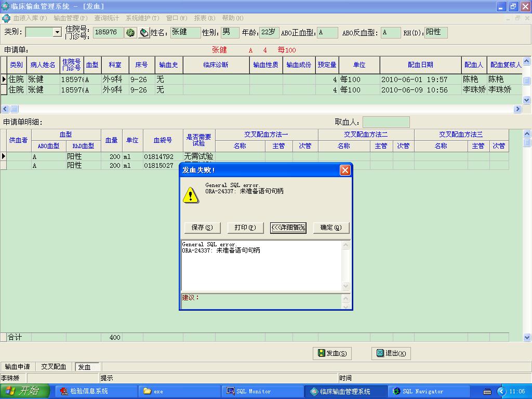This screenshot has width=532, height=399.
Task: Click the 申请单 horizontal scrollbar's left arrow
Action: 5,109
